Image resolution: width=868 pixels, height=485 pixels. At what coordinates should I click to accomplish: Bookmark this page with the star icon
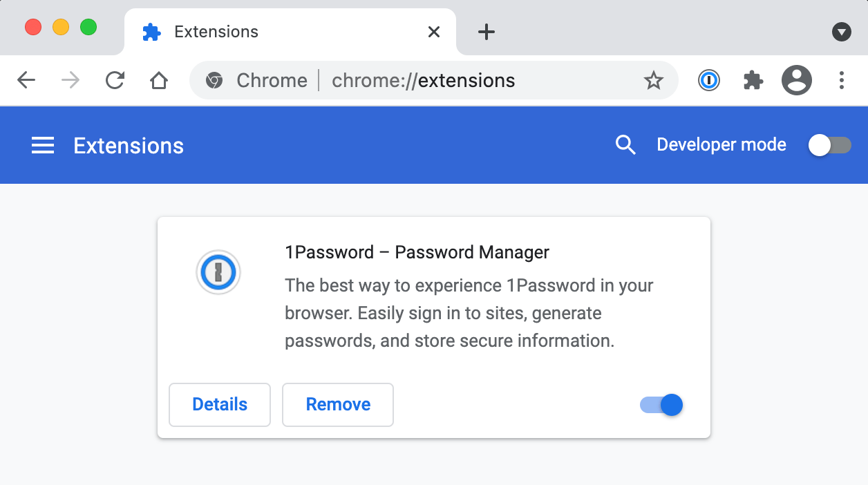point(653,81)
